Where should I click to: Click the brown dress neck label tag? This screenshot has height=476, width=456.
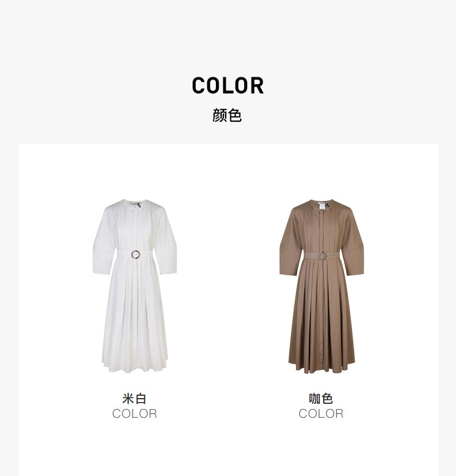pos(322,205)
